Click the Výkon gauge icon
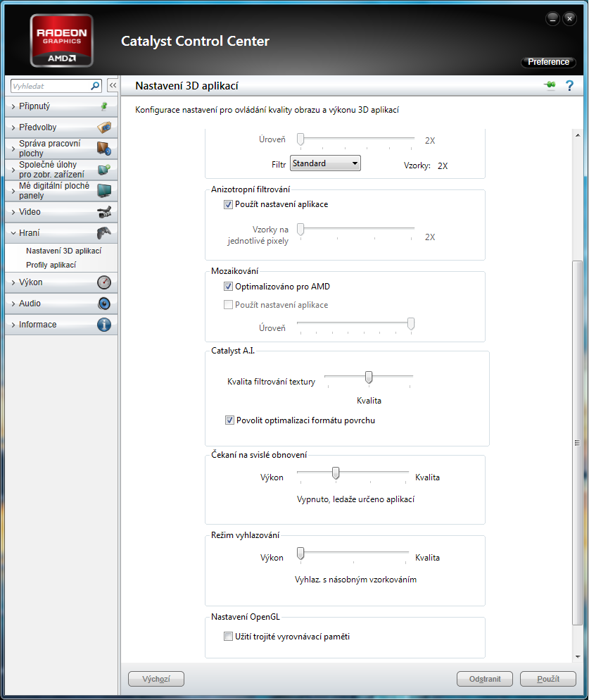The image size is (589, 700). pos(104,282)
